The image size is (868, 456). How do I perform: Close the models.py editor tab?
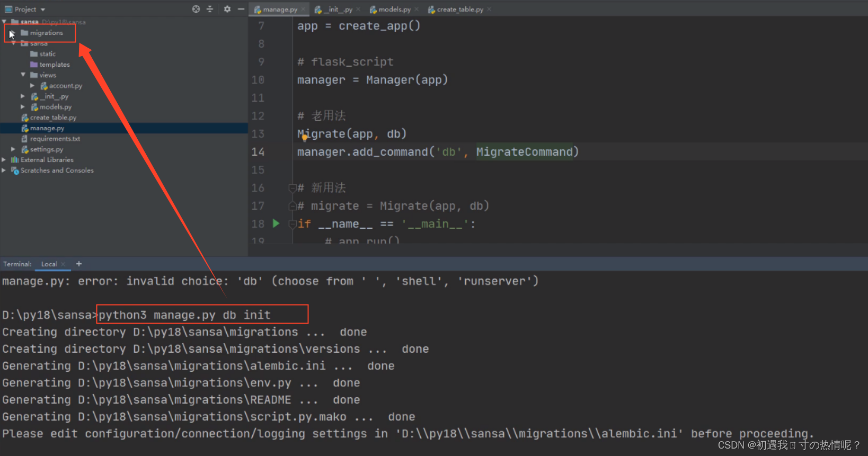pyautogui.click(x=417, y=10)
